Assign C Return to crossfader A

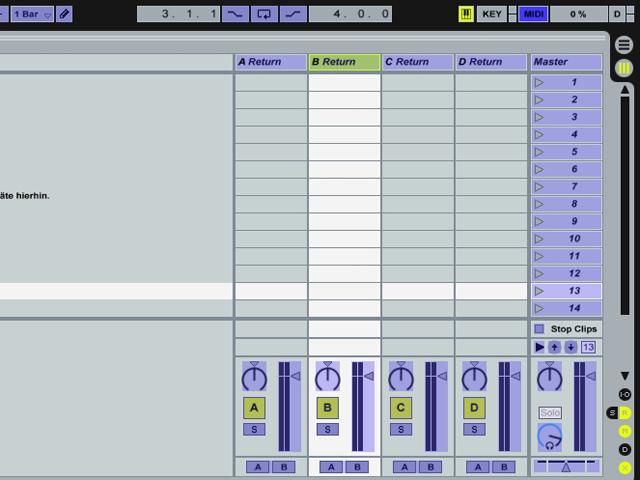point(404,467)
